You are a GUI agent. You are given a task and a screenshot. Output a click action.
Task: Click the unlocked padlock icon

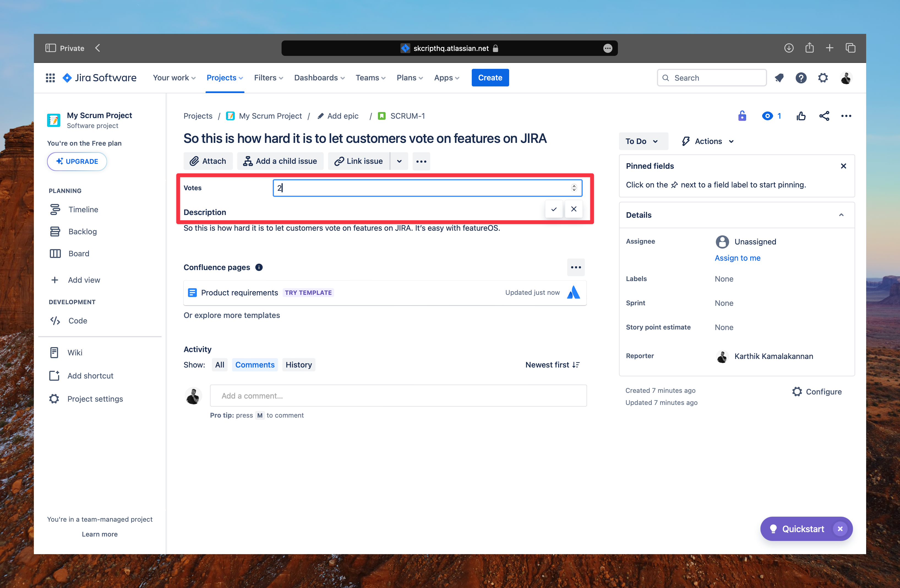742,116
